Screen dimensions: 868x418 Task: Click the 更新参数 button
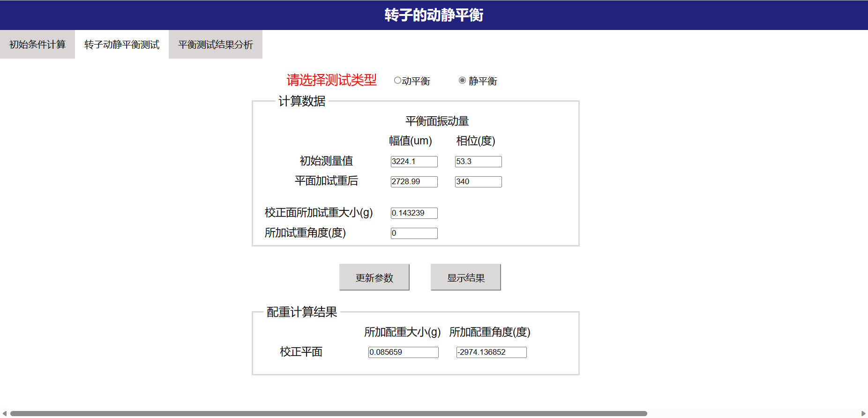[374, 277]
